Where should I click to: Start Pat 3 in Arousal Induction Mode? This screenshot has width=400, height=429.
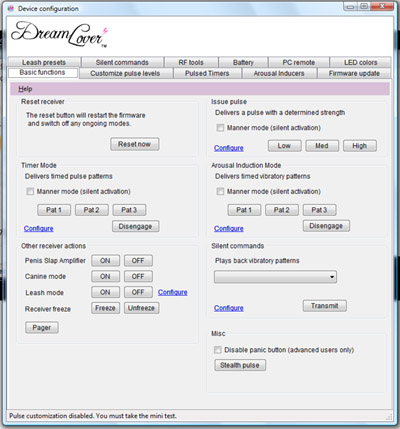tap(319, 210)
